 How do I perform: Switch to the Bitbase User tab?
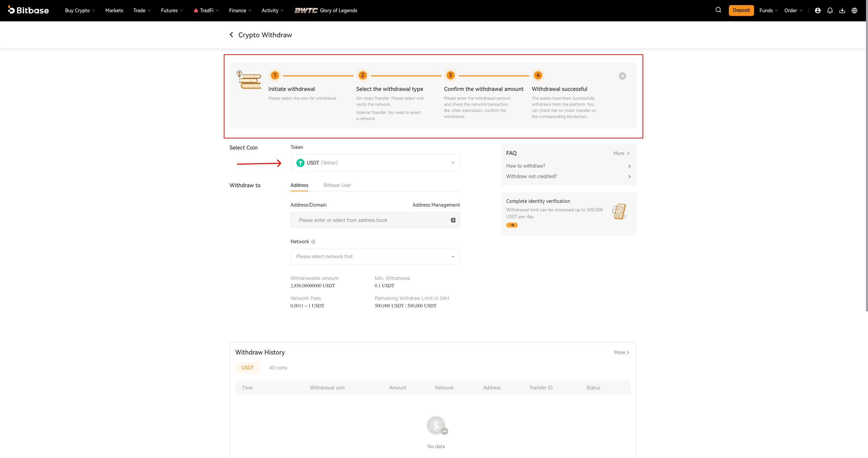point(337,185)
